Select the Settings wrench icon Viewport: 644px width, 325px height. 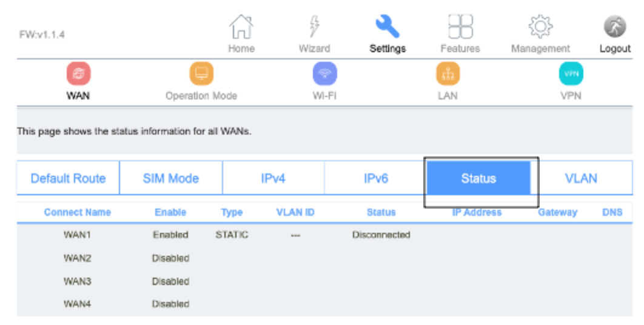(387, 27)
